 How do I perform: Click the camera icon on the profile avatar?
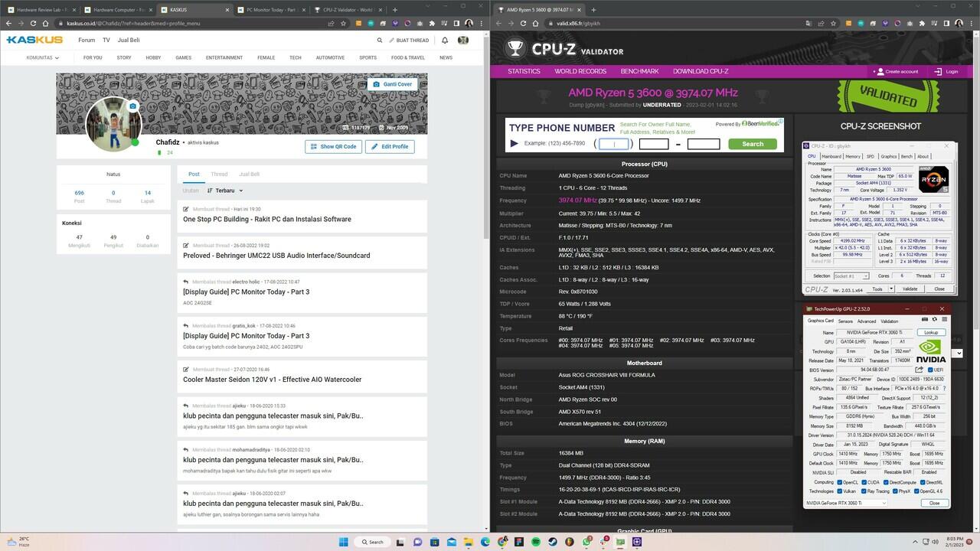[x=133, y=106]
